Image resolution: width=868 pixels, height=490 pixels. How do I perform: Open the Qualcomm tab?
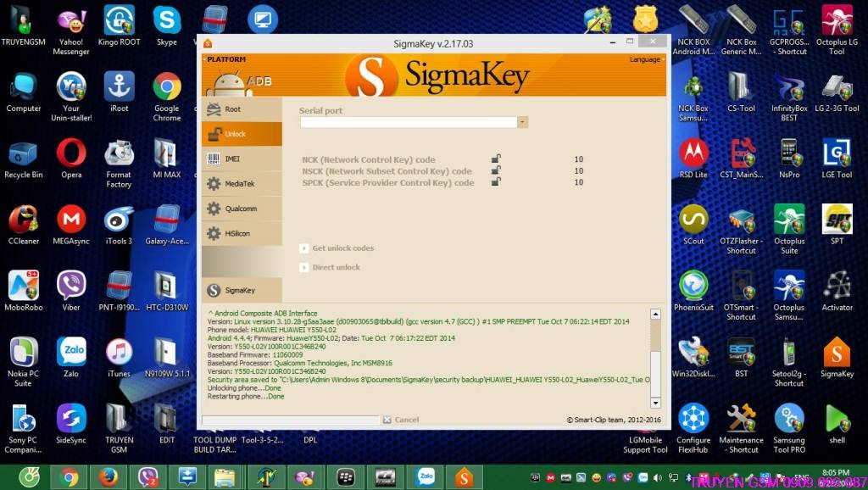(242, 209)
